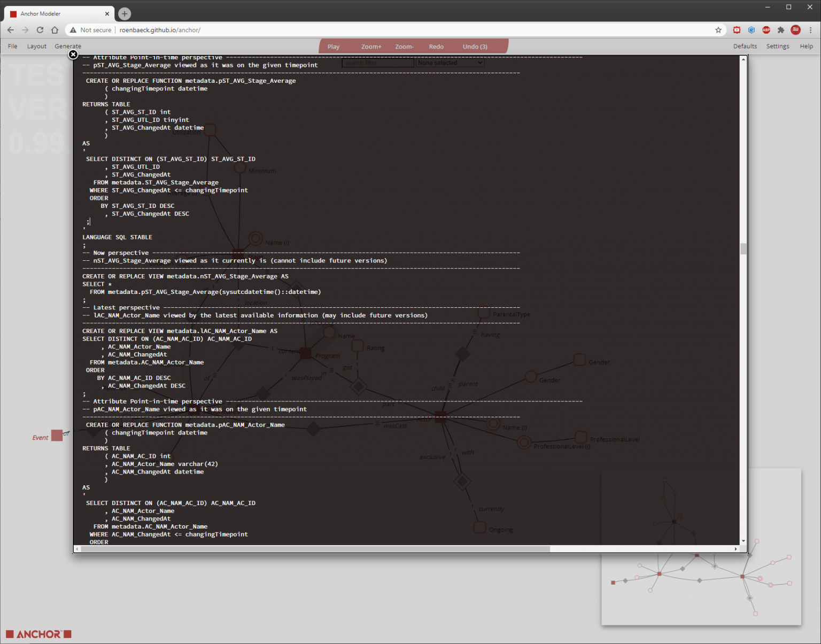Expand the None selected dropdown
Screen dimensions: 821x644
450,63
